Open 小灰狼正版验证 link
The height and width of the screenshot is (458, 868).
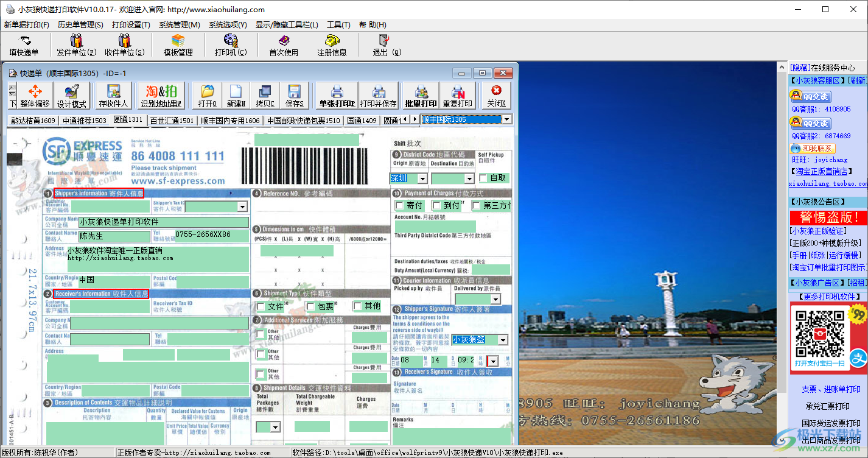click(x=817, y=231)
